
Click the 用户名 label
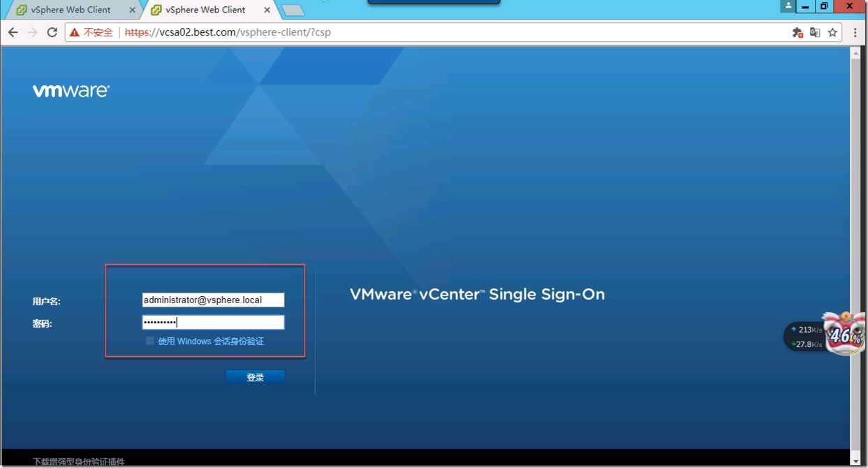(x=46, y=302)
